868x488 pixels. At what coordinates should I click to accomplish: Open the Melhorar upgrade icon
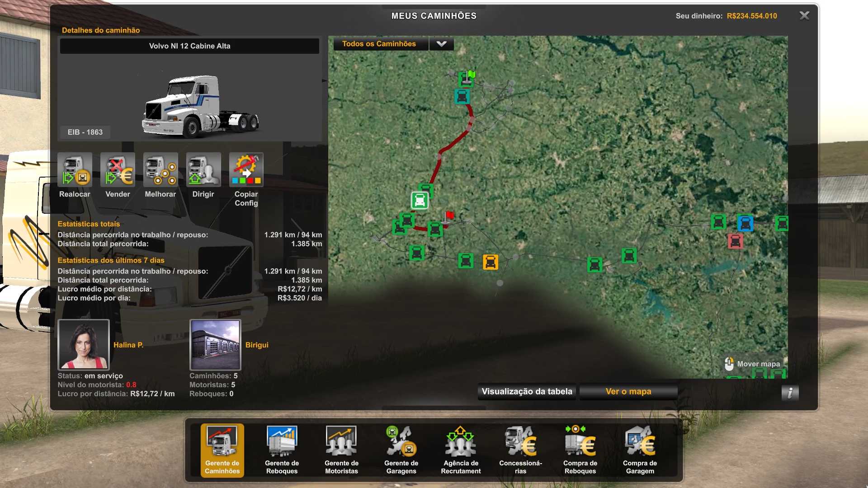pyautogui.click(x=160, y=170)
